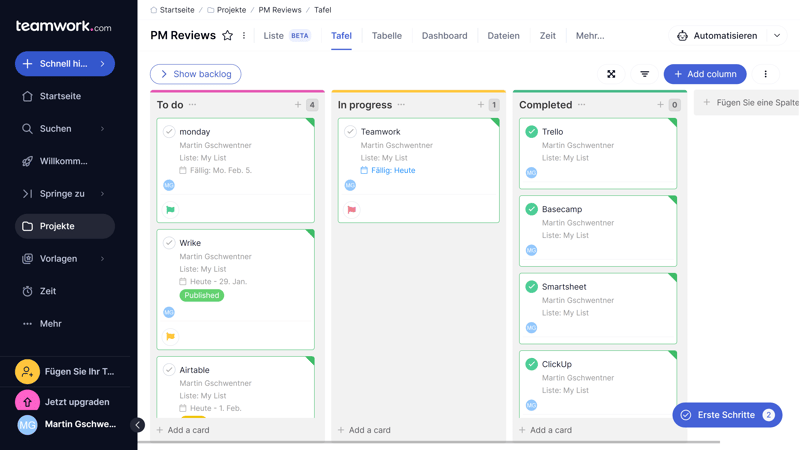Switch to the Dashboard tab
The width and height of the screenshot is (800, 450).
[444, 36]
